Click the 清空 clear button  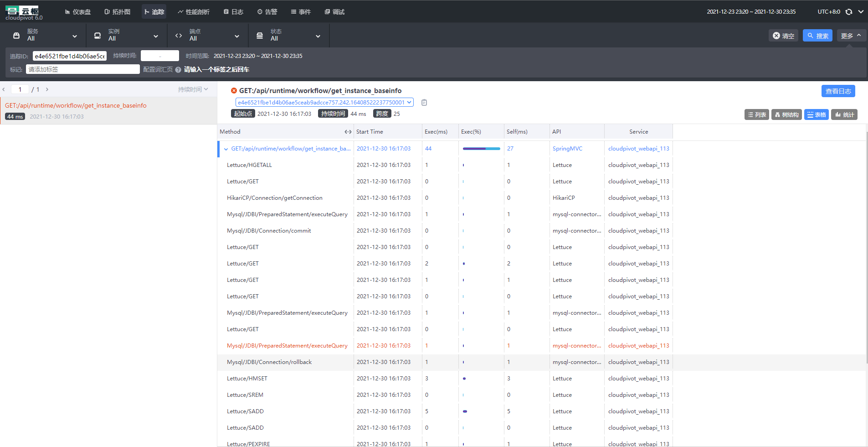784,36
